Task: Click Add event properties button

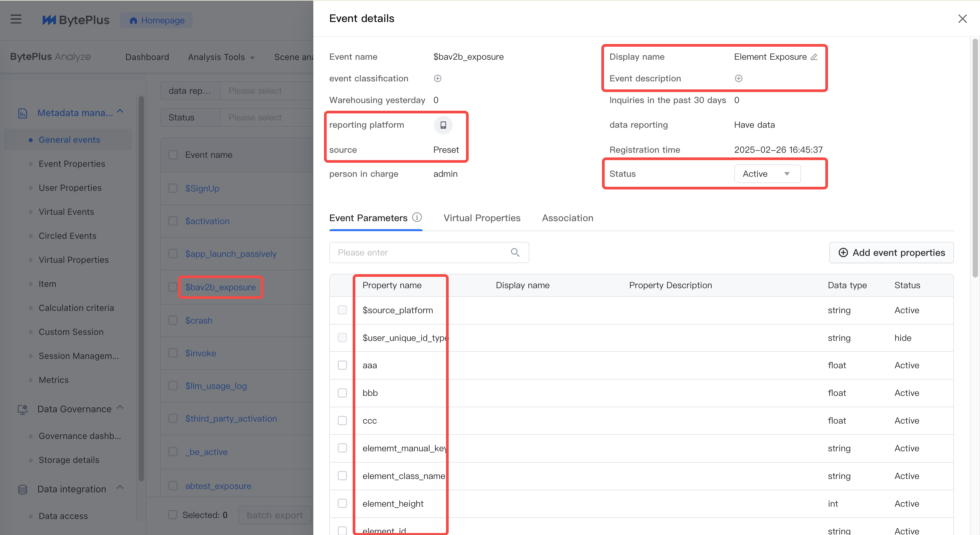Action: (x=891, y=252)
